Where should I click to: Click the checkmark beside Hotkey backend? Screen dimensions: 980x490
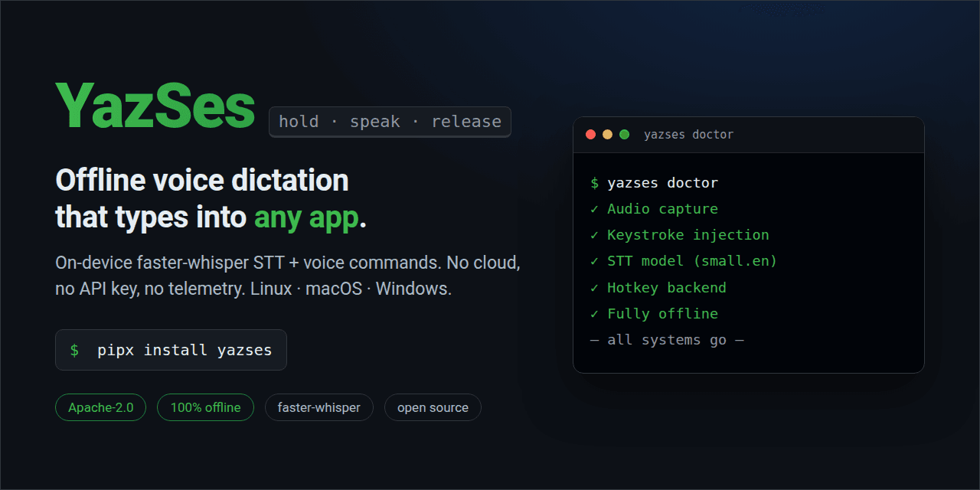(594, 288)
